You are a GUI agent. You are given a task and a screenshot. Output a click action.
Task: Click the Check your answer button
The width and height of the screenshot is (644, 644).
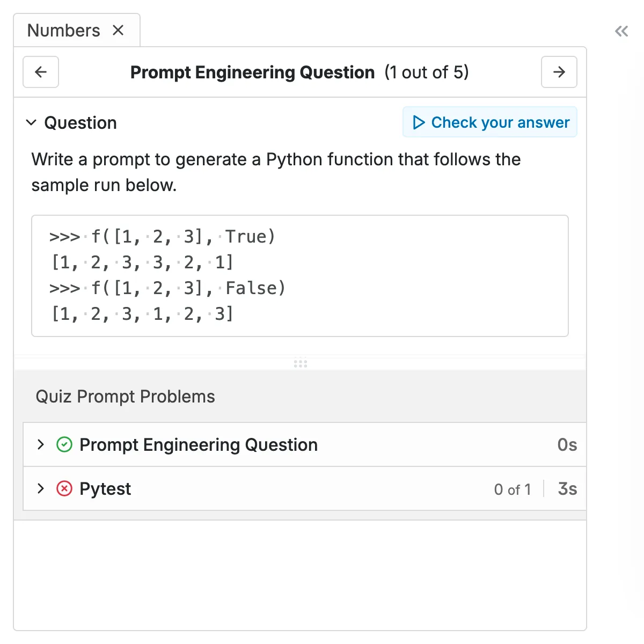(489, 122)
